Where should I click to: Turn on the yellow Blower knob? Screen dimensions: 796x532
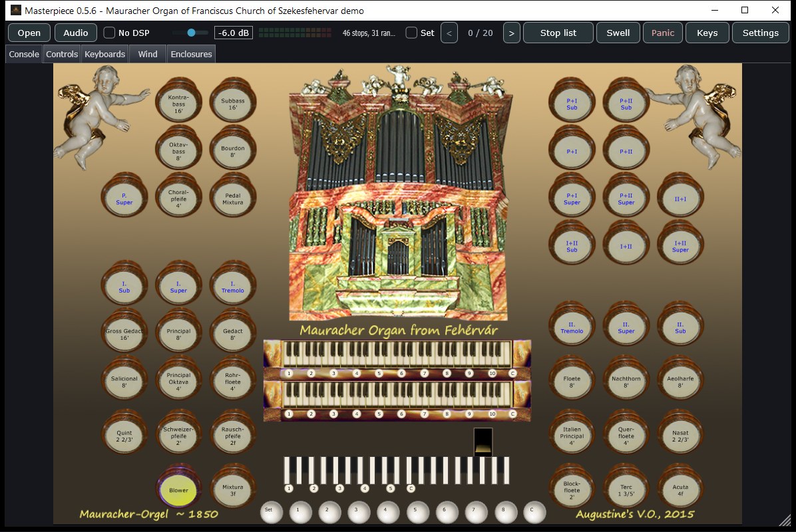point(178,490)
